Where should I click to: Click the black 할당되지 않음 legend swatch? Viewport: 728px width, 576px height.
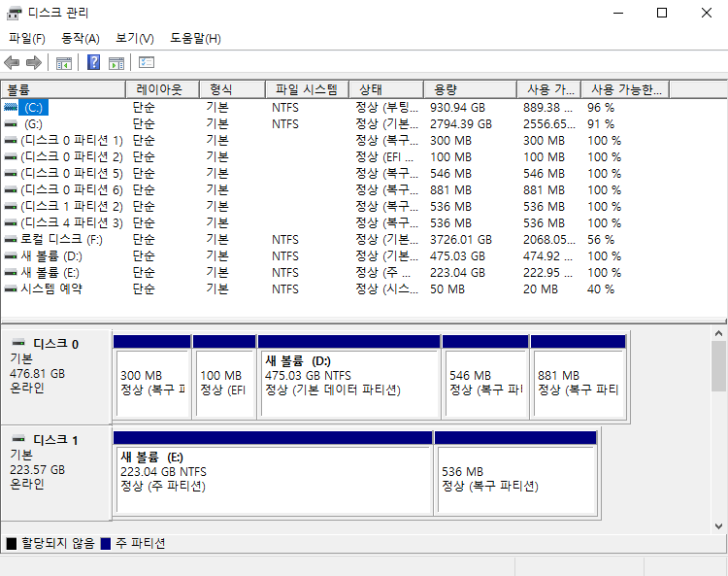12,543
